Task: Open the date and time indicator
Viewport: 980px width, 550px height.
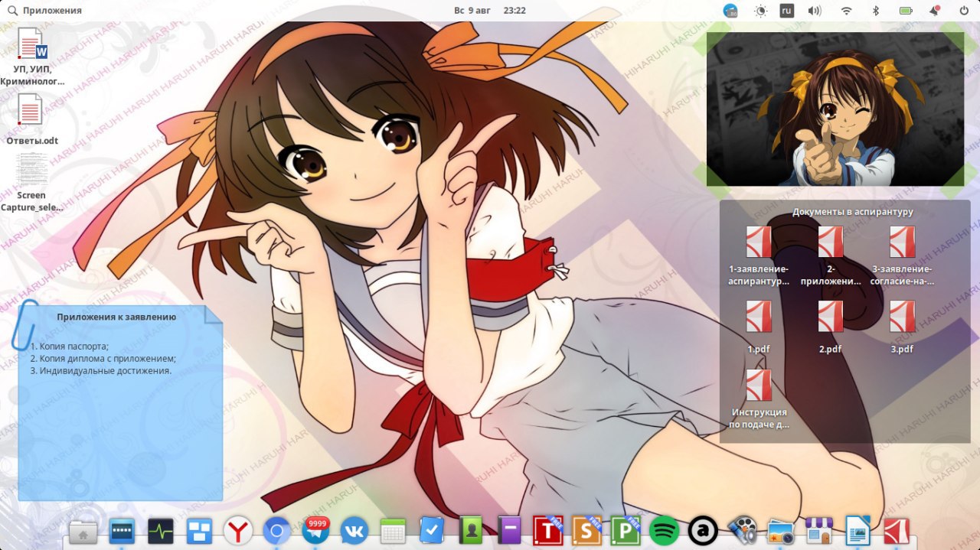Action: 490,11
